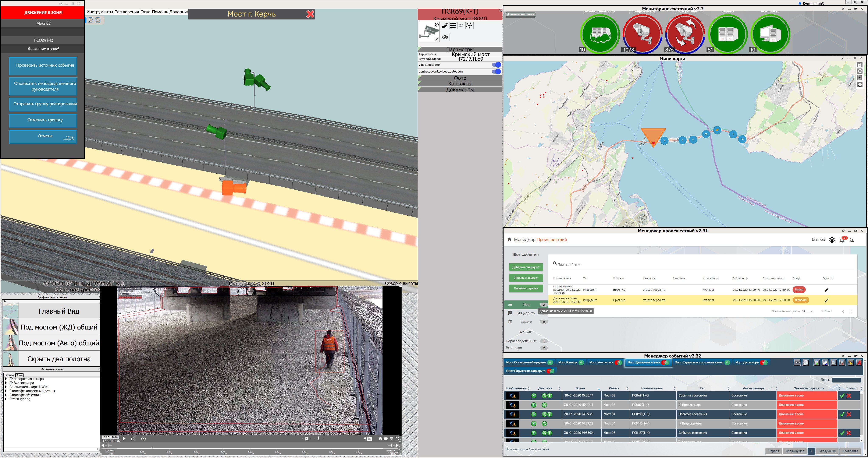Toggle the video_detector switch

click(x=496, y=65)
